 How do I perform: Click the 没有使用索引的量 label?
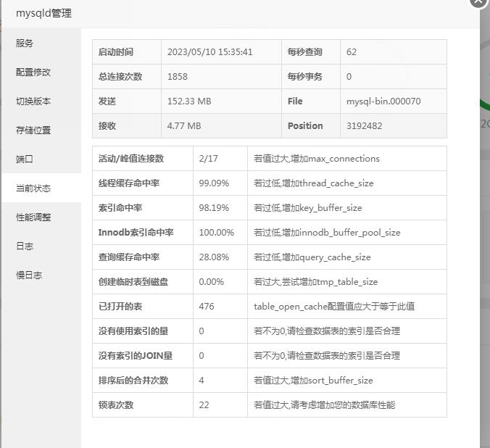pyautogui.click(x=133, y=331)
